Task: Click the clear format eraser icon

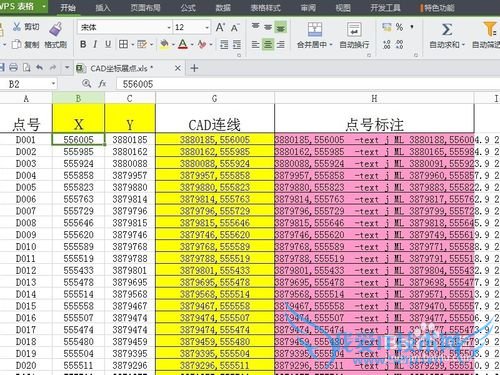Action: tap(202, 44)
